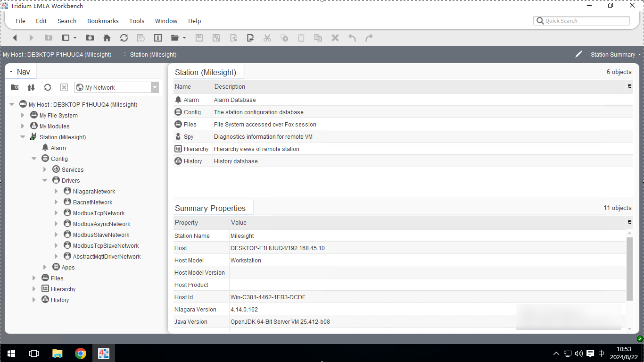Click the Alarm bell icon in the Station table
This screenshot has height=362, width=644.
178,100
